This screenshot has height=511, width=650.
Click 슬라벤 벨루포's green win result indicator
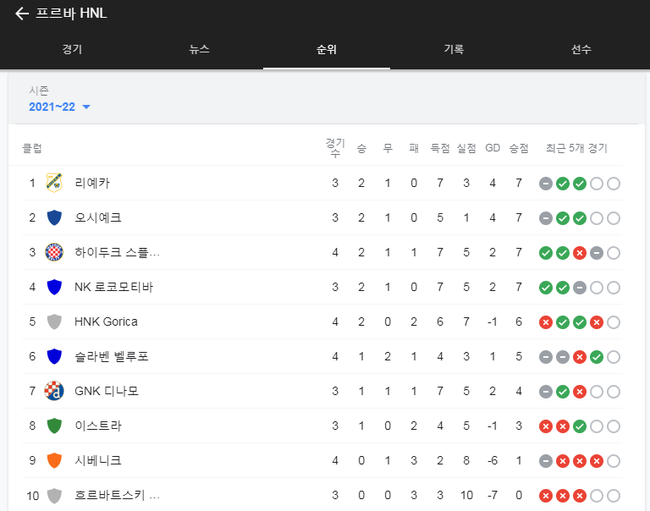click(597, 357)
